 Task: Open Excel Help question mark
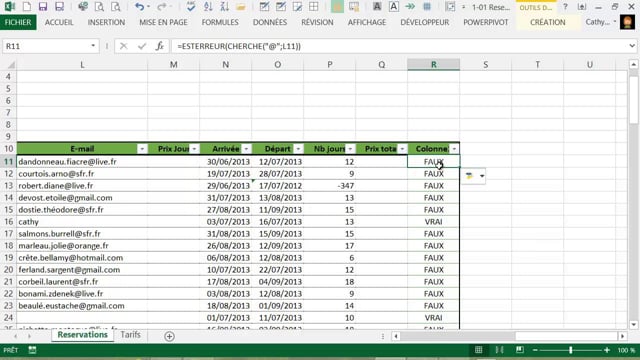565,7
